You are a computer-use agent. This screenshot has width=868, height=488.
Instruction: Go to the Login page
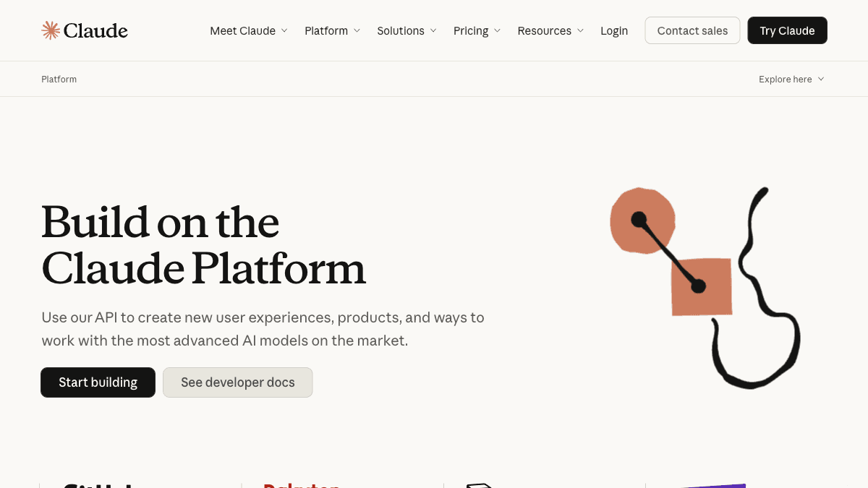tap(614, 30)
